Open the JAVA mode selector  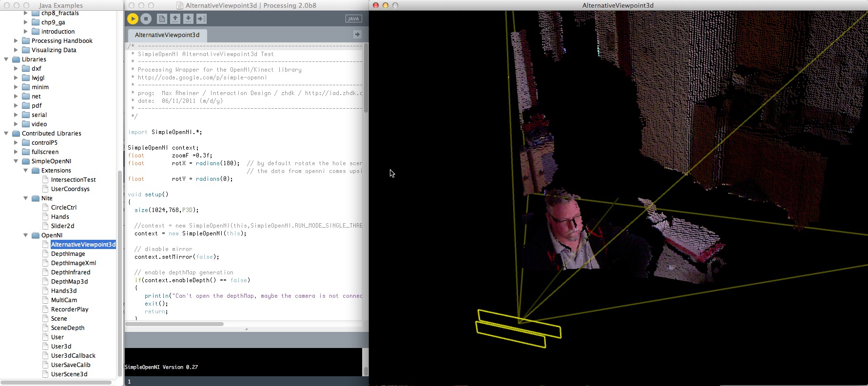click(353, 19)
